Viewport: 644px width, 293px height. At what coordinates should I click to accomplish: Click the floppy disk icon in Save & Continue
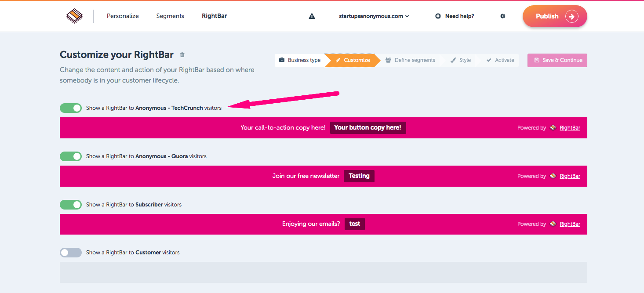tap(537, 60)
